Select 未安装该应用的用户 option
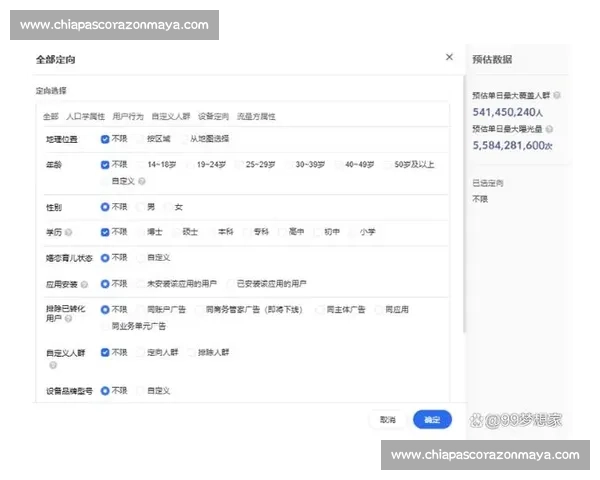The height and width of the screenshot is (480, 600). 141,284
